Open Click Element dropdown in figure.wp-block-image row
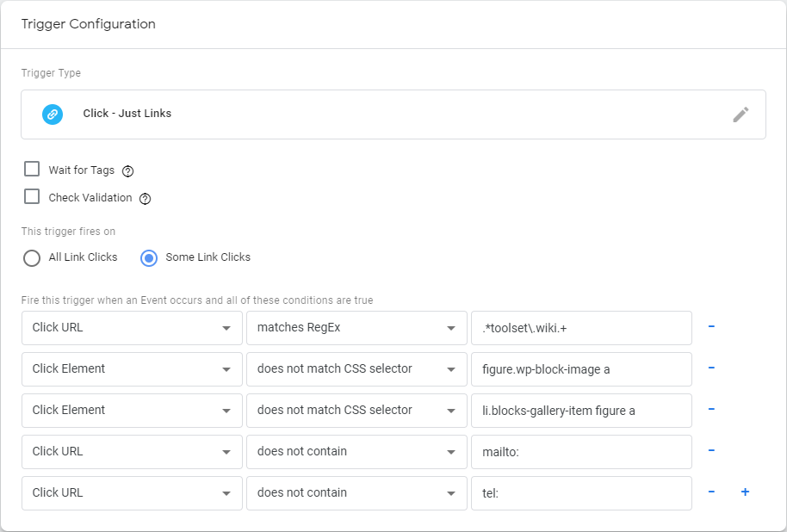The height and width of the screenshot is (532, 787). (132, 369)
